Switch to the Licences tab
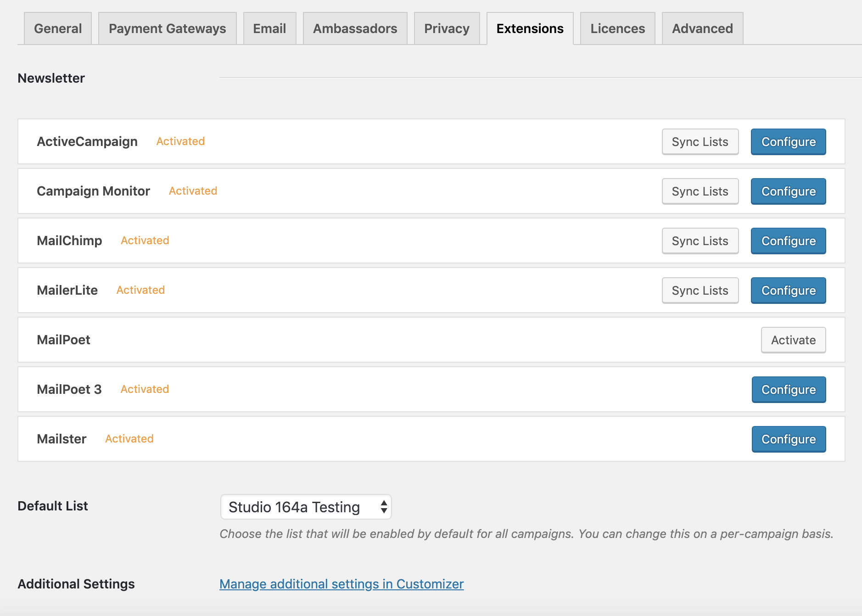The image size is (862, 616). click(617, 28)
